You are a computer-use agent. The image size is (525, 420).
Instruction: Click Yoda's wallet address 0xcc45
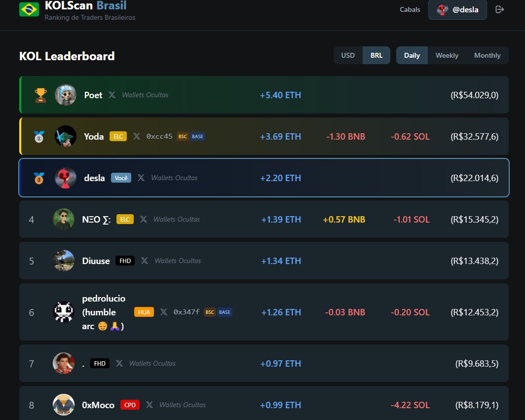coord(159,136)
